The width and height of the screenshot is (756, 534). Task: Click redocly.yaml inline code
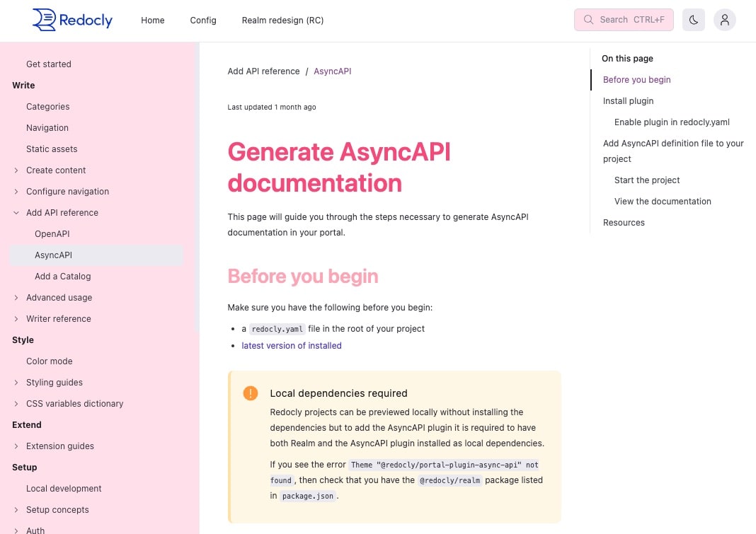(x=277, y=329)
